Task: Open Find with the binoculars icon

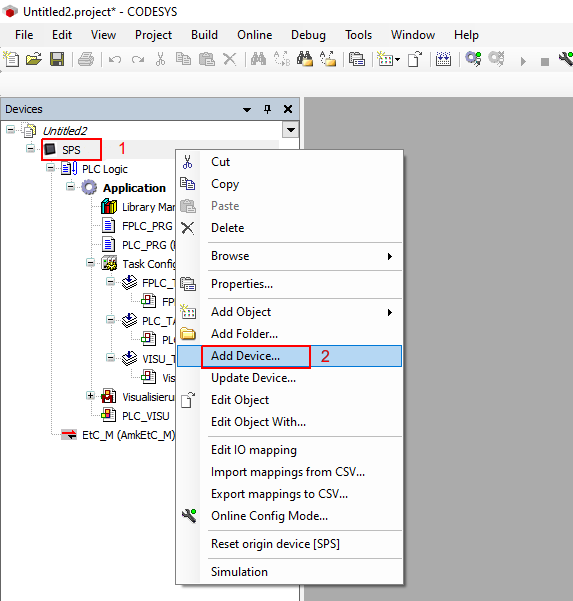Action: (x=258, y=59)
